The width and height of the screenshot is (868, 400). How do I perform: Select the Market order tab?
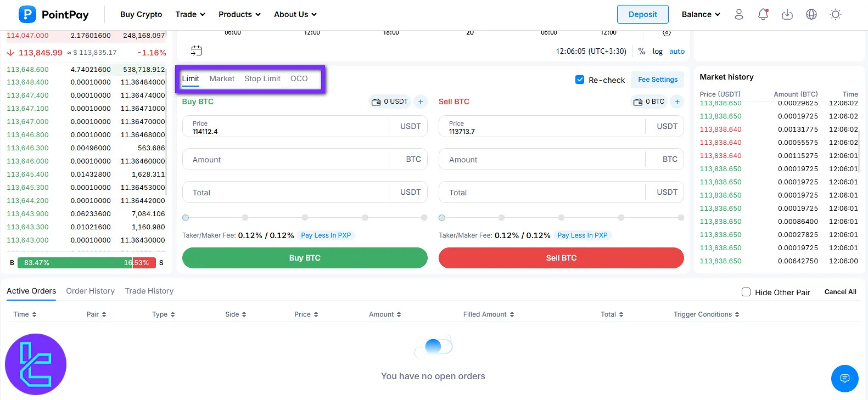pyautogui.click(x=222, y=78)
